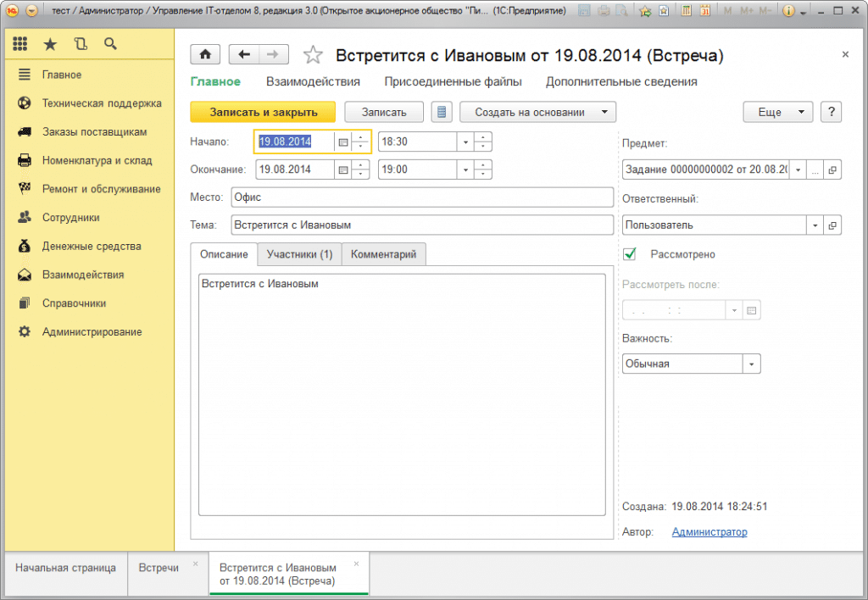Open the Ответственный linked item icon
The width and height of the screenshot is (868, 600).
[x=832, y=225]
